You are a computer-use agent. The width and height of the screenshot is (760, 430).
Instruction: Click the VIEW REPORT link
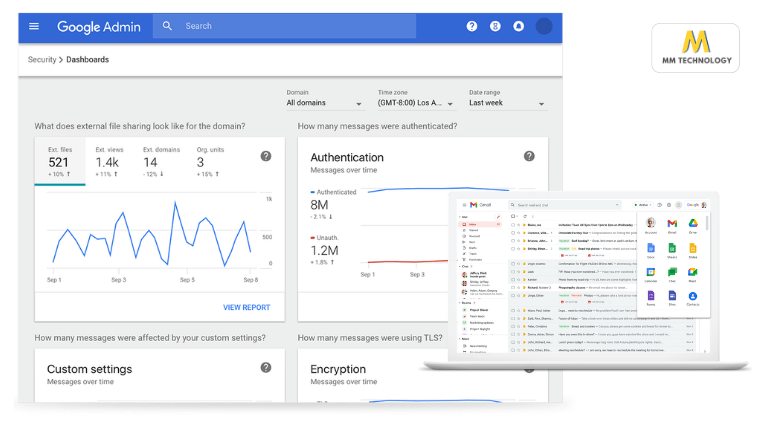pyautogui.click(x=246, y=307)
